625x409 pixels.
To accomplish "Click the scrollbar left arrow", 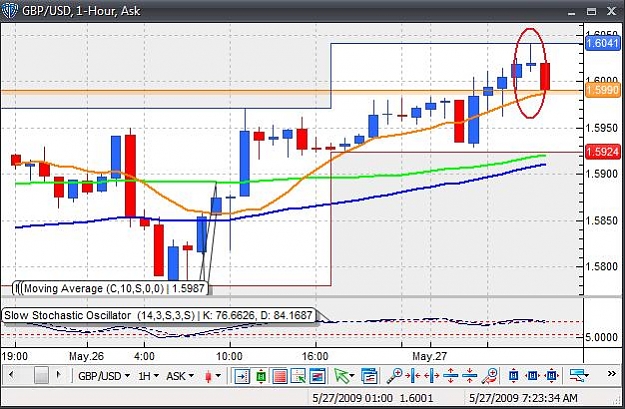I will coord(11,375).
